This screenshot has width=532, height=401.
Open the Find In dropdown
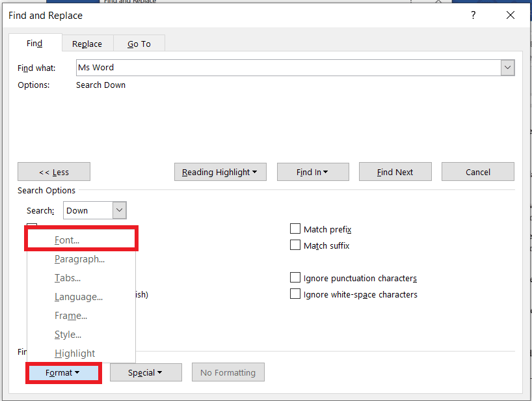coord(313,171)
